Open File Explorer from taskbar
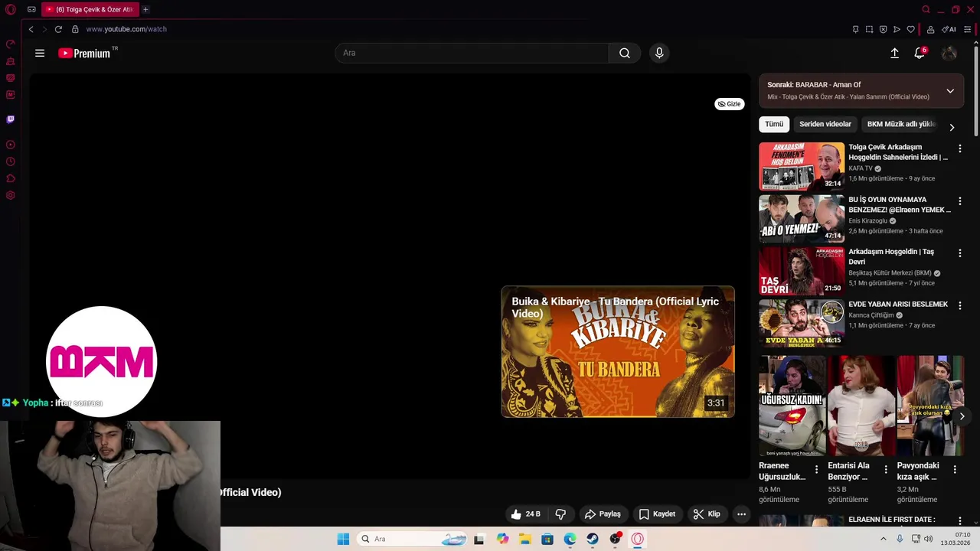The width and height of the screenshot is (980, 551). (x=524, y=539)
